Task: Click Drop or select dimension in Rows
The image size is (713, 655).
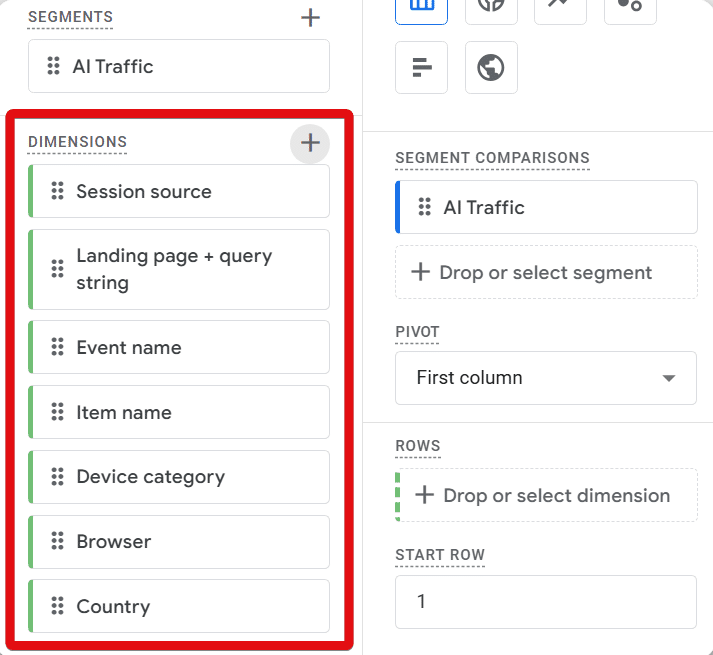Action: point(546,495)
